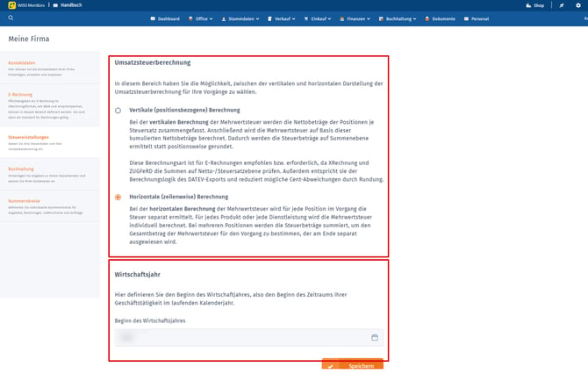Image resolution: width=588 pixels, height=374 pixels.
Task: Open Handbuch from the header
Action: pos(68,5)
